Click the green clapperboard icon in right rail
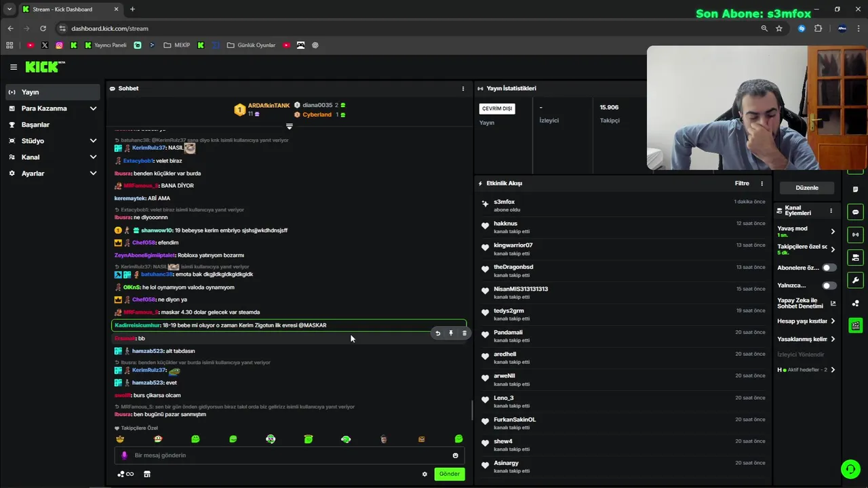The image size is (868, 488). tap(855, 325)
